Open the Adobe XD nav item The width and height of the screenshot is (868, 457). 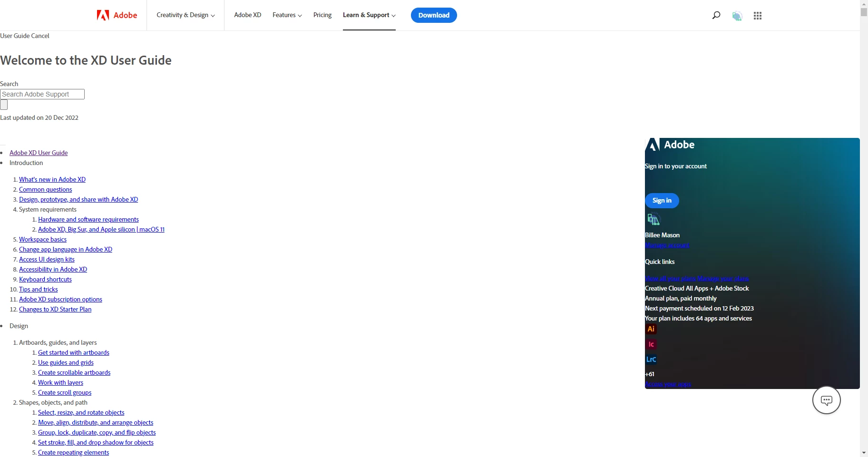click(247, 15)
